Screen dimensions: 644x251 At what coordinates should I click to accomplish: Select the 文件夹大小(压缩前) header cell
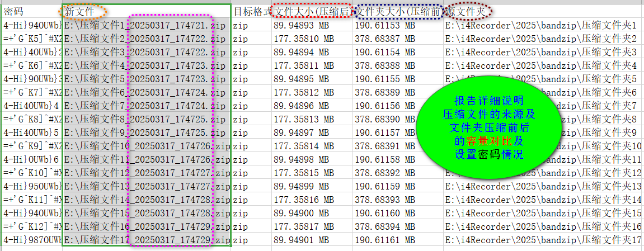click(398, 12)
